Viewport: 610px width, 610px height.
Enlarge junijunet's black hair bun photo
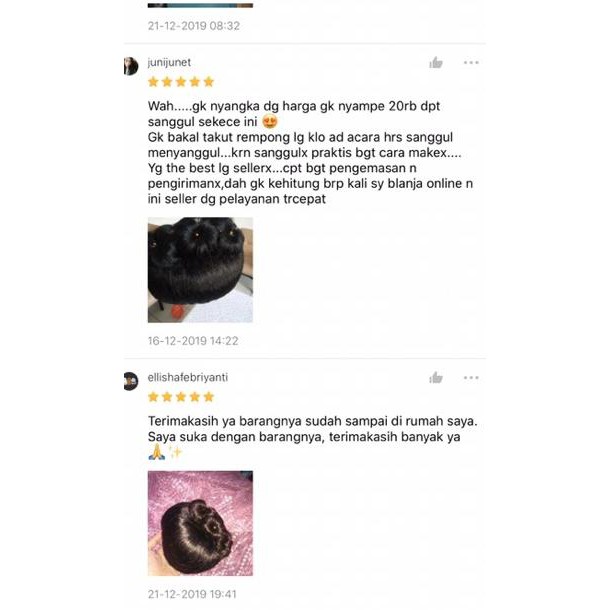point(200,270)
